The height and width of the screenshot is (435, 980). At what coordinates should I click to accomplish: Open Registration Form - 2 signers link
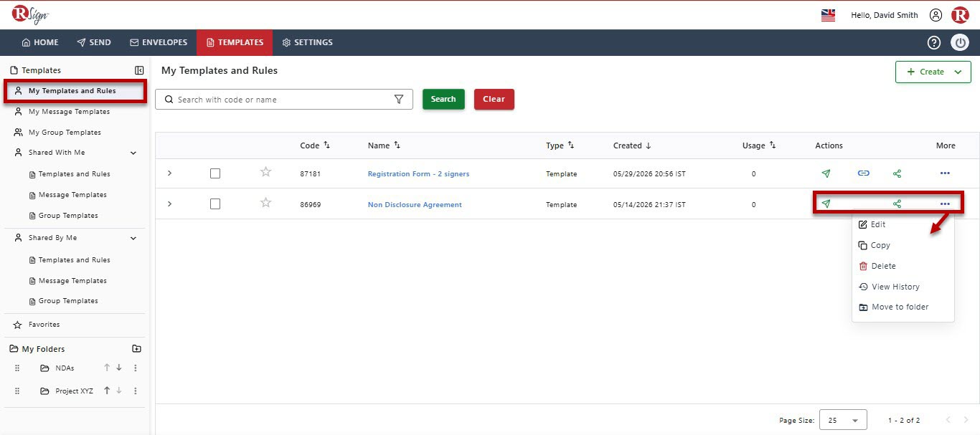coord(418,174)
